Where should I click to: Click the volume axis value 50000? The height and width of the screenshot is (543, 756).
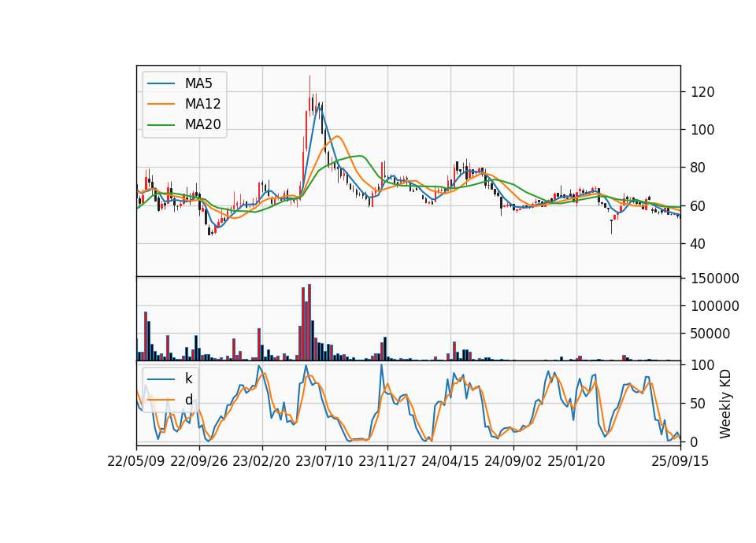tap(710, 334)
